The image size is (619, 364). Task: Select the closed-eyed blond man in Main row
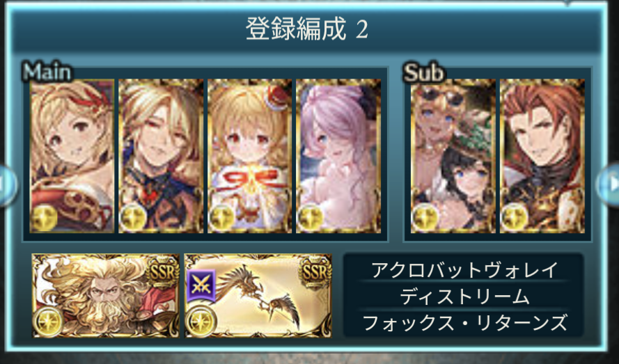point(161,156)
